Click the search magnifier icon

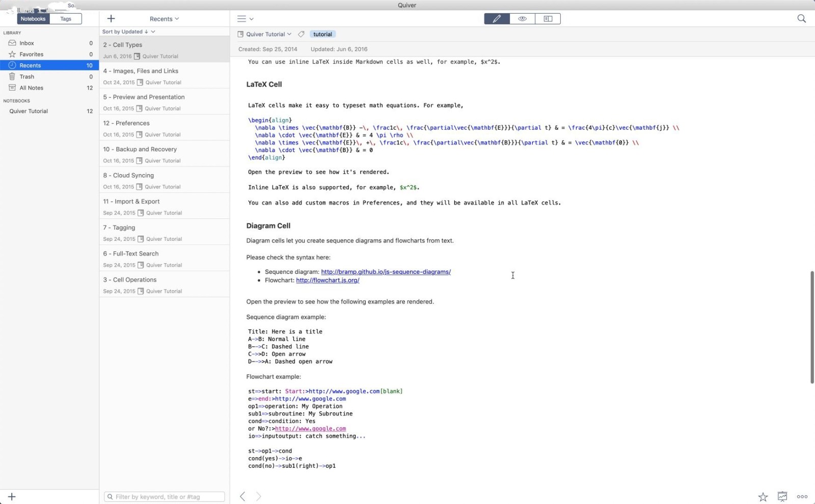(801, 19)
